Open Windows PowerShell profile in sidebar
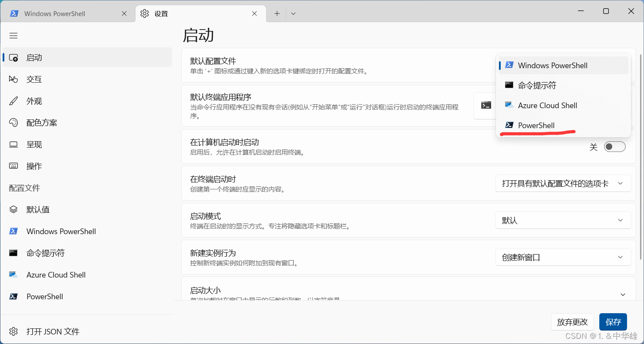Screen dimensions: 644x344 (87, 231)
